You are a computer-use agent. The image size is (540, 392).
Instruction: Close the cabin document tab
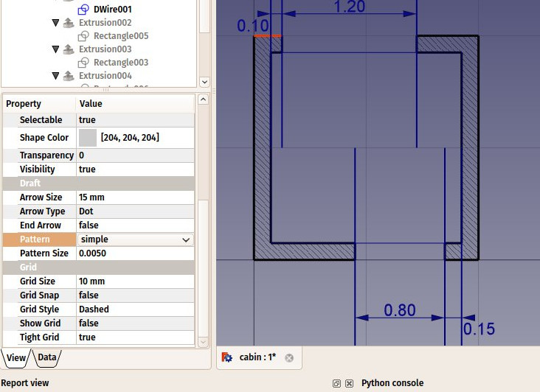click(x=289, y=358)
